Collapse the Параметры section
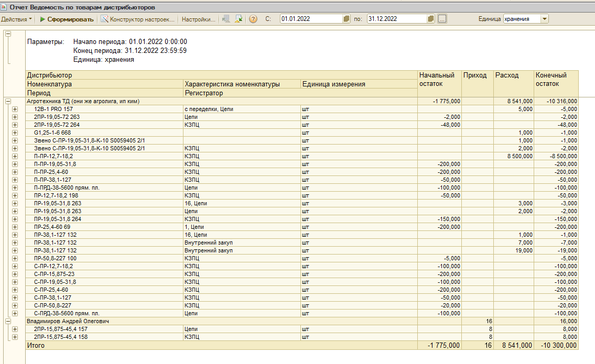 click(8, 34)
